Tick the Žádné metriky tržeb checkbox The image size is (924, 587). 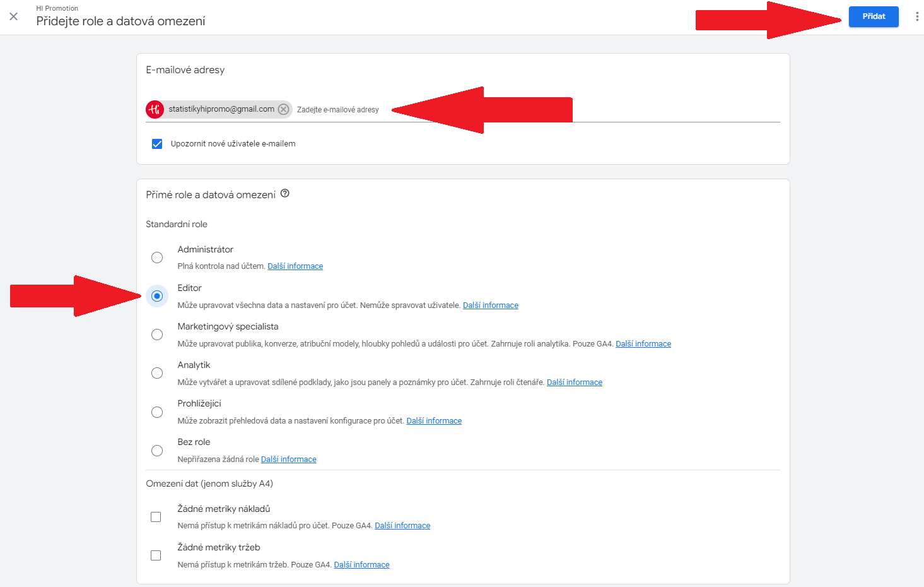[x=156, y=555]
